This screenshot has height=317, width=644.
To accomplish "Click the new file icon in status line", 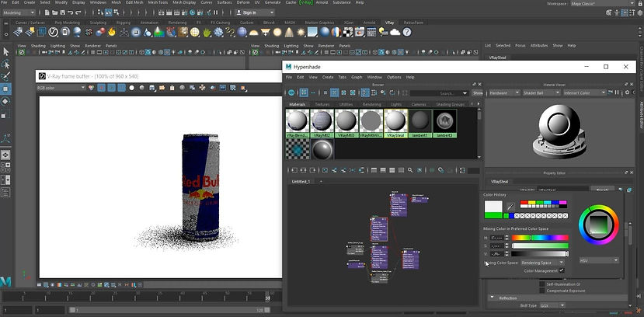I will point(47,12).
